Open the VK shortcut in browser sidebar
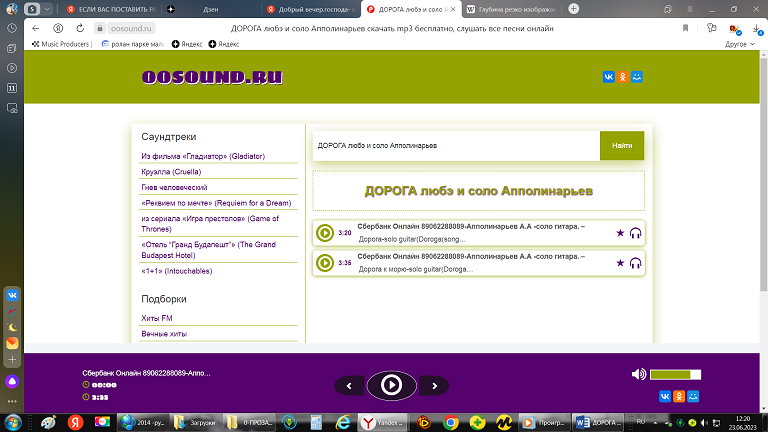This screenshot has width=768, height=432. [x=12, y=295]
